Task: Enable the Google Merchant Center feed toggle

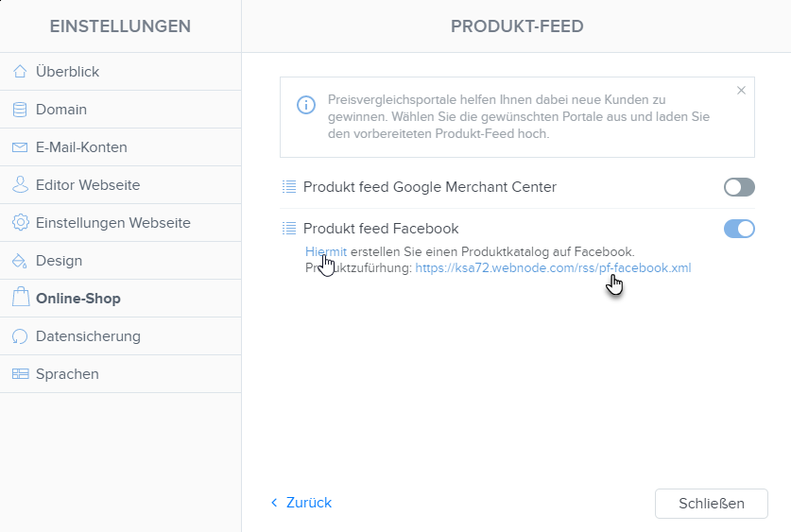Action: coord(739,187)
